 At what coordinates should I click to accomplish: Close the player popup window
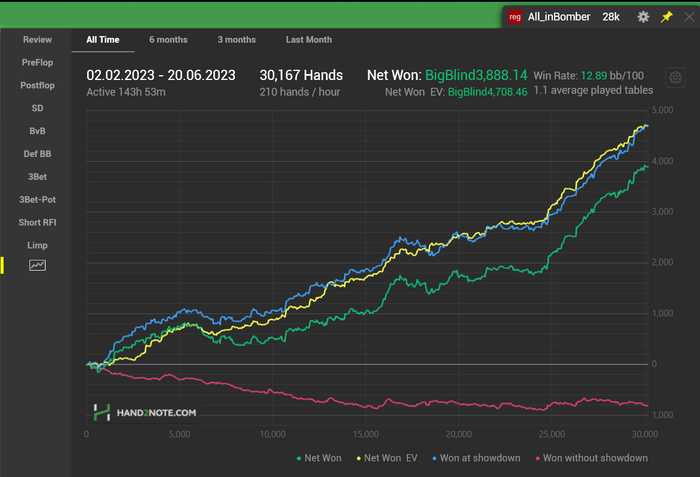coord(689,17)
